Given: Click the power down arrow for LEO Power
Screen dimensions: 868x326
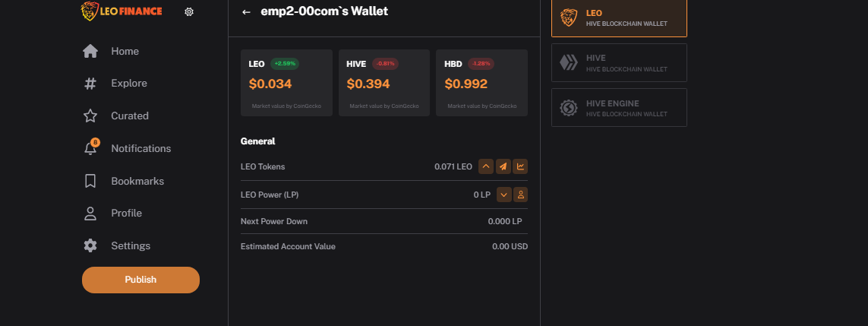Looking at the screenshot, I should 503,195.
